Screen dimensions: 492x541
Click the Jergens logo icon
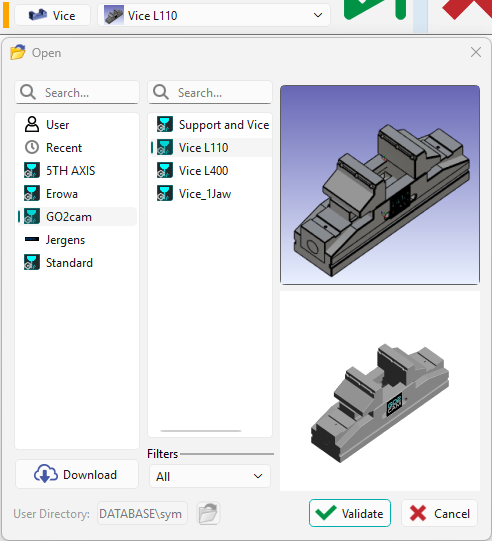32,239
